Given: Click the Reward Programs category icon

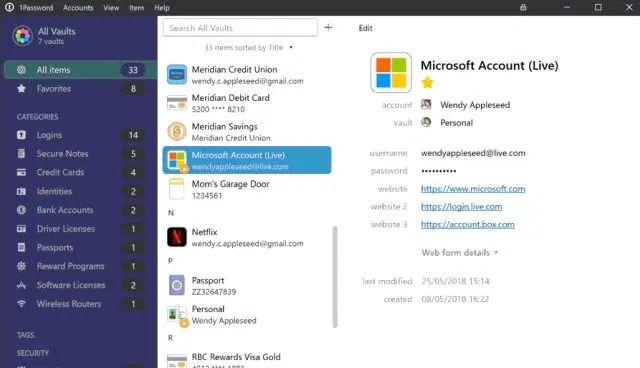Looking at the screenshot, I should (x=21, y=266).
